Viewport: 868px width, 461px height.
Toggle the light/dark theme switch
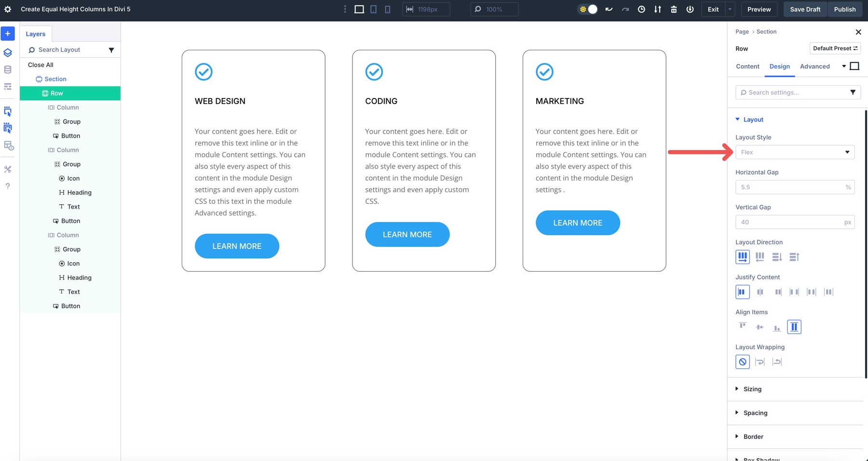coord(588,9)
